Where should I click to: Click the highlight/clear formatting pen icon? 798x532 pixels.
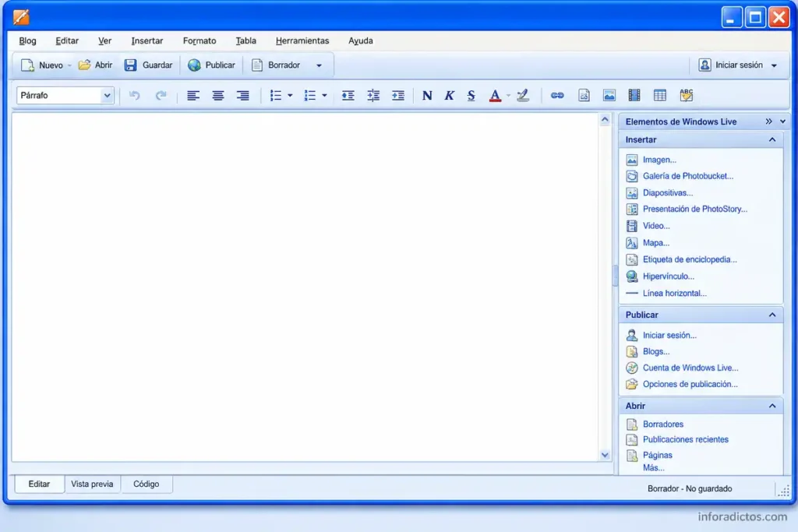point(523,95)
